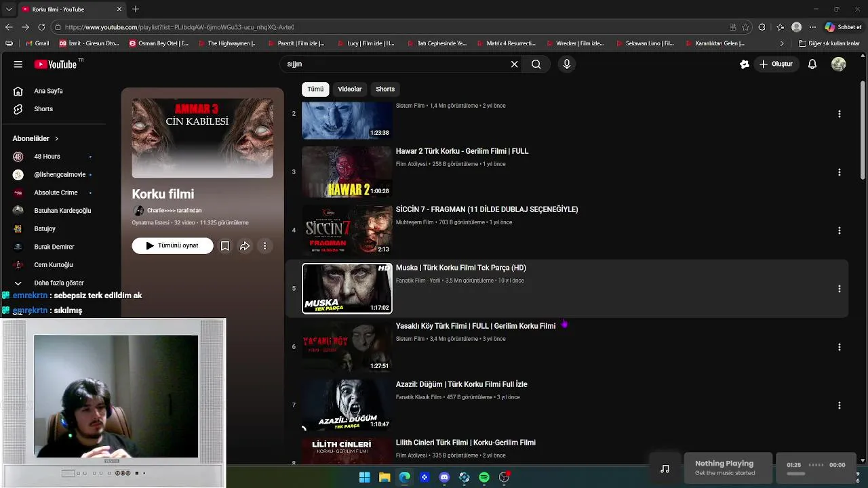Go back with the browser back arrow

pos(9,27)
